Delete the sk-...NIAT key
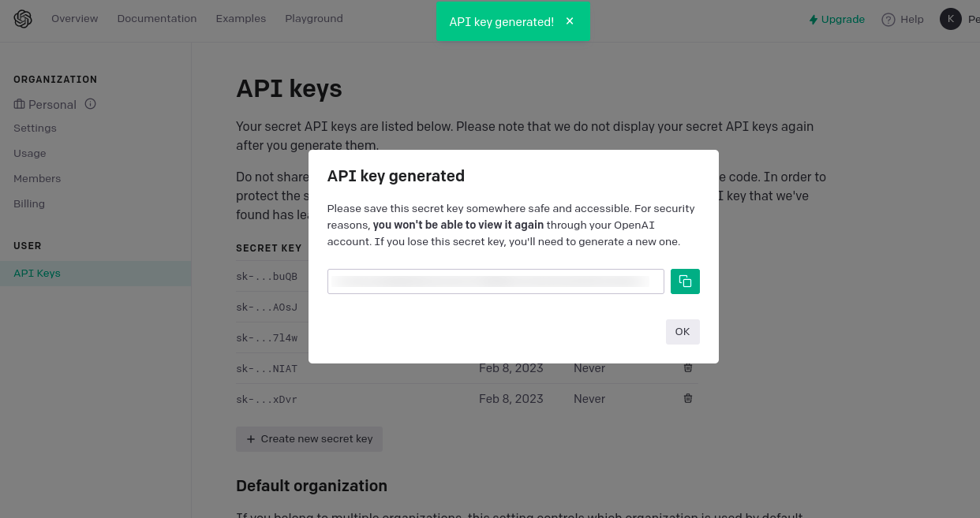Image resolution: width=980 pixels, height=518 pixels. click(688, 368)
